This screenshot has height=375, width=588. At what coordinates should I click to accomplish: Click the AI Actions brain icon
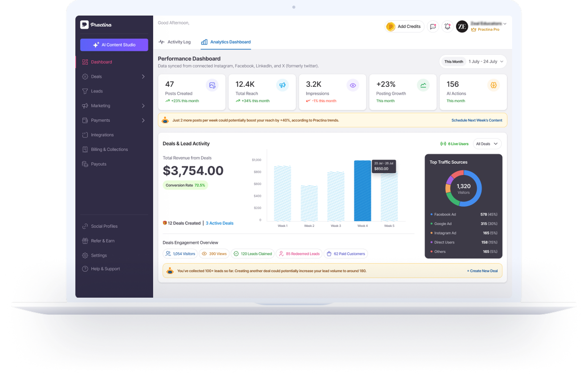493,85
